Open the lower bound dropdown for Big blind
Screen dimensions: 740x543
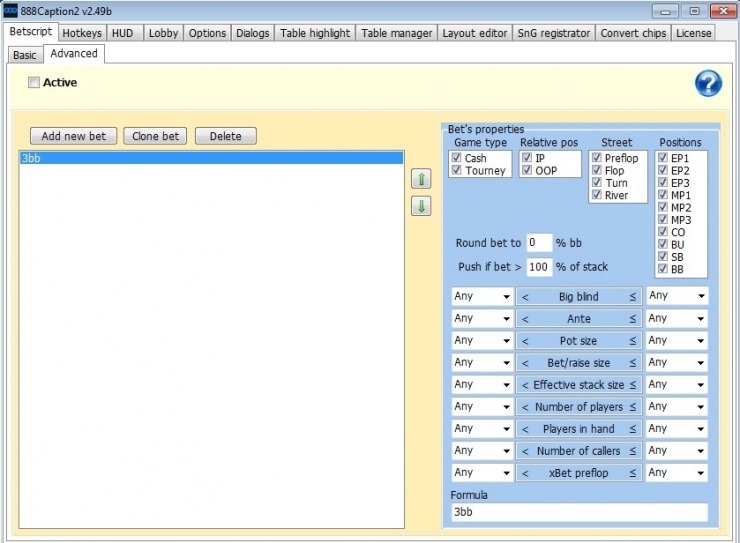(482, 296)
